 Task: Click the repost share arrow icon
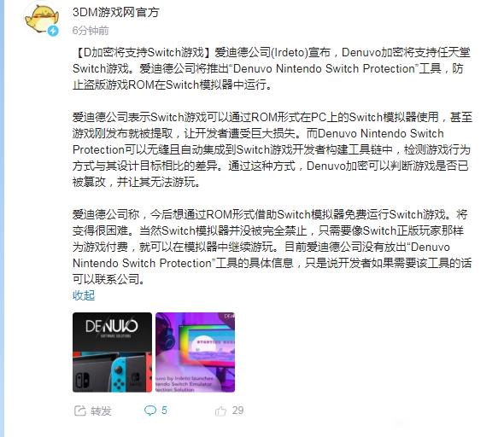click(x=79, y=411)
